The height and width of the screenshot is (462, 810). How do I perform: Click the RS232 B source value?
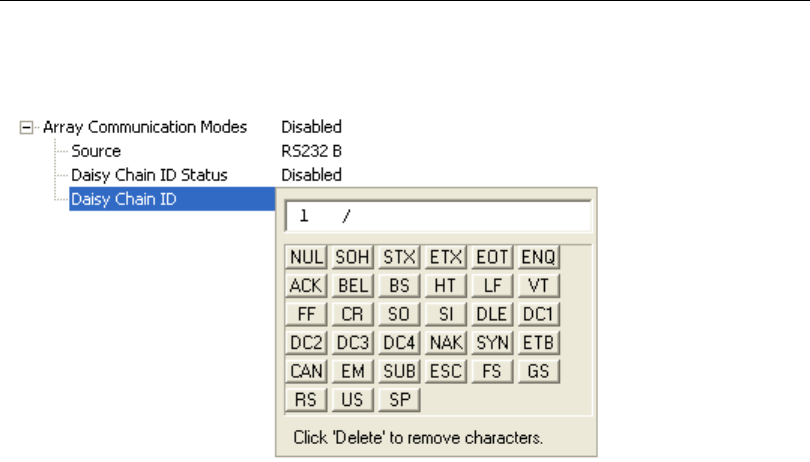point(312,151)
